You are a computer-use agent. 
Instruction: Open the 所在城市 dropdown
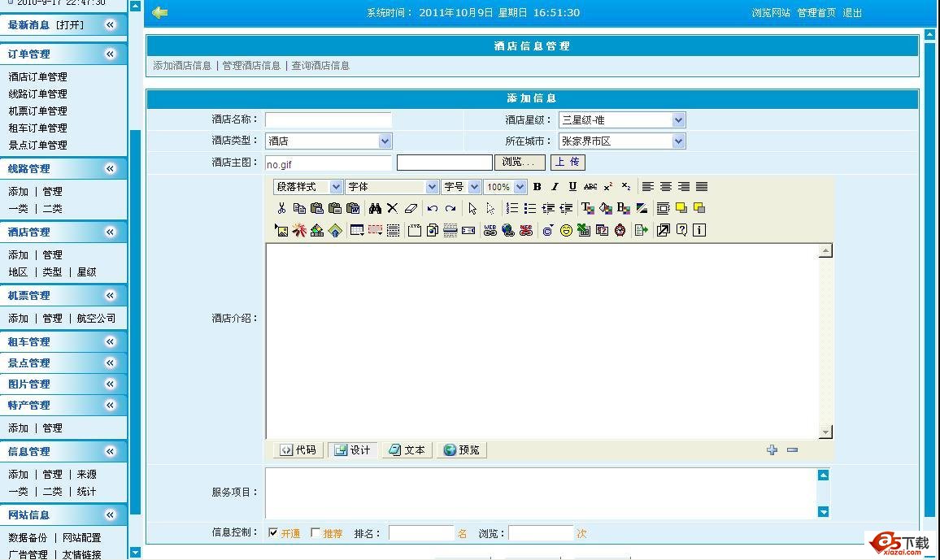coord(679,141)
